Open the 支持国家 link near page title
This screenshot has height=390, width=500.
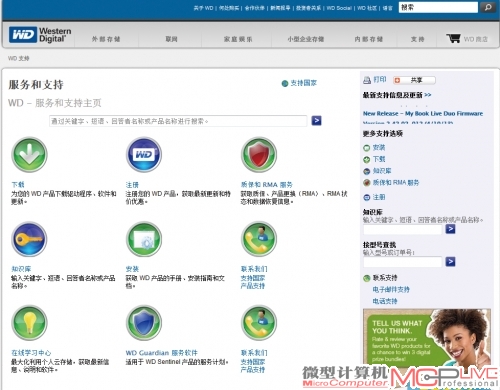[x=303, y=83]
